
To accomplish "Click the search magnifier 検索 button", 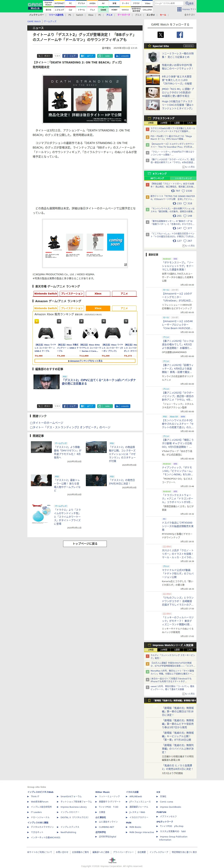I will pyautogui.click(x=190, y=3).
